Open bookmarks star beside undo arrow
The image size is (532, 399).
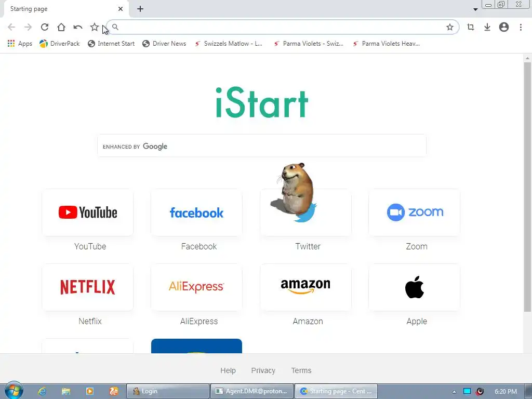coord(95,27)
